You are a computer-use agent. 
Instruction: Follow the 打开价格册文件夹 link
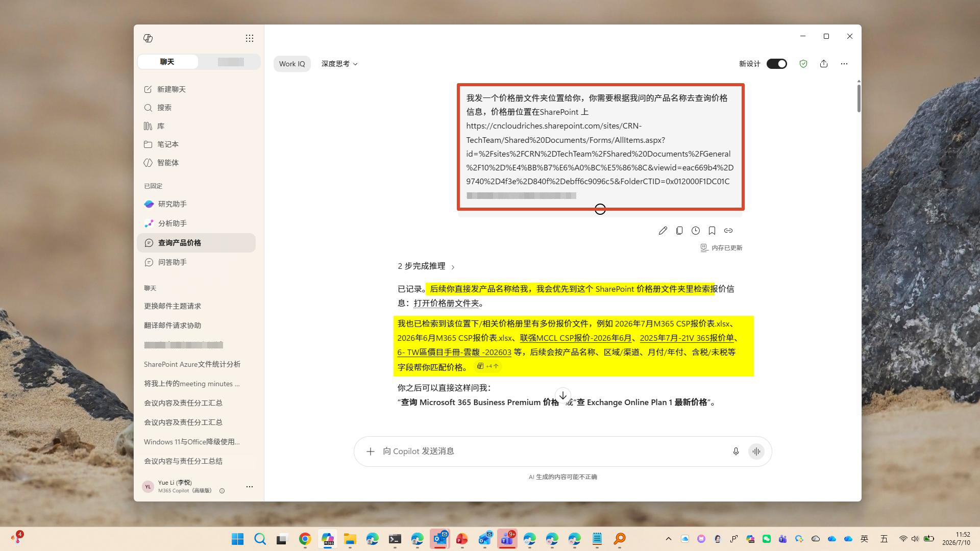click(446, 303)
